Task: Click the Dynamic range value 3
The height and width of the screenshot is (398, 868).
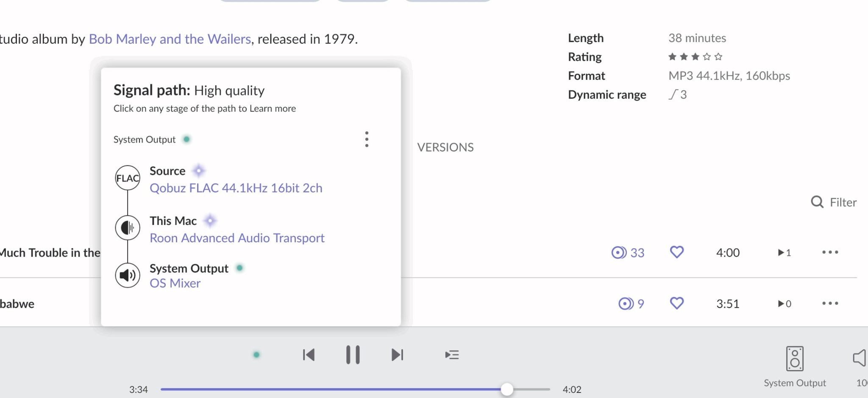Action: pos(678,94)
